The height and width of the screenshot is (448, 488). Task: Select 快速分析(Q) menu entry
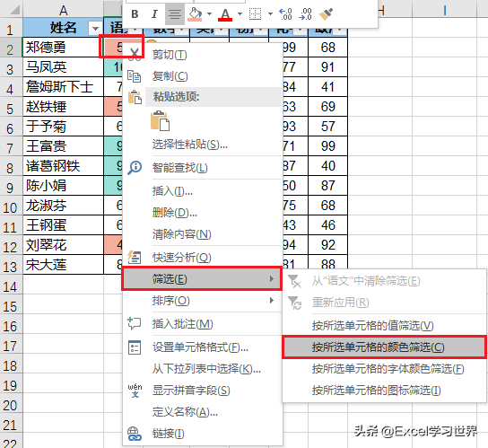click(182, 258)
